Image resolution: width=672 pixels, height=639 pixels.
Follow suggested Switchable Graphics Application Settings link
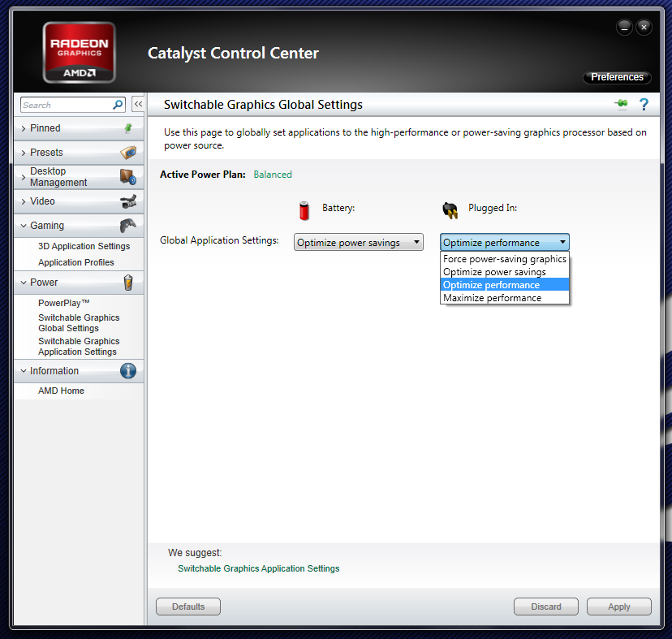pyautogui.click(x=258, y=568)
